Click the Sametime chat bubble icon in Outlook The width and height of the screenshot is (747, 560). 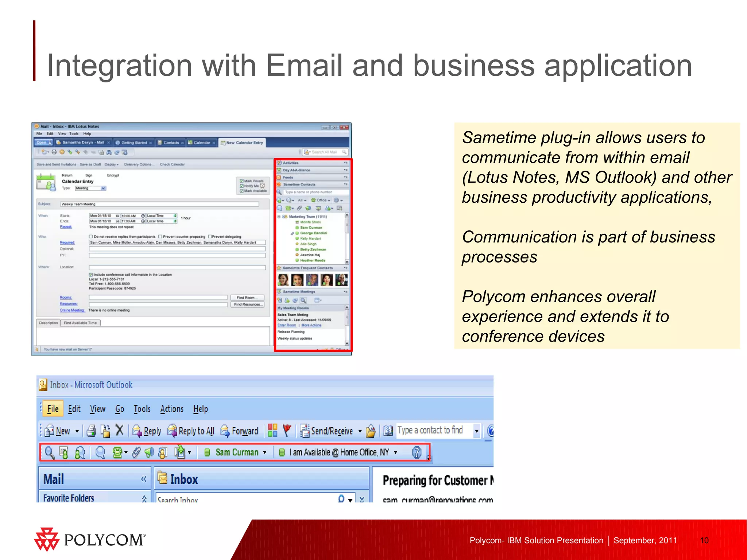coord(100,452)
